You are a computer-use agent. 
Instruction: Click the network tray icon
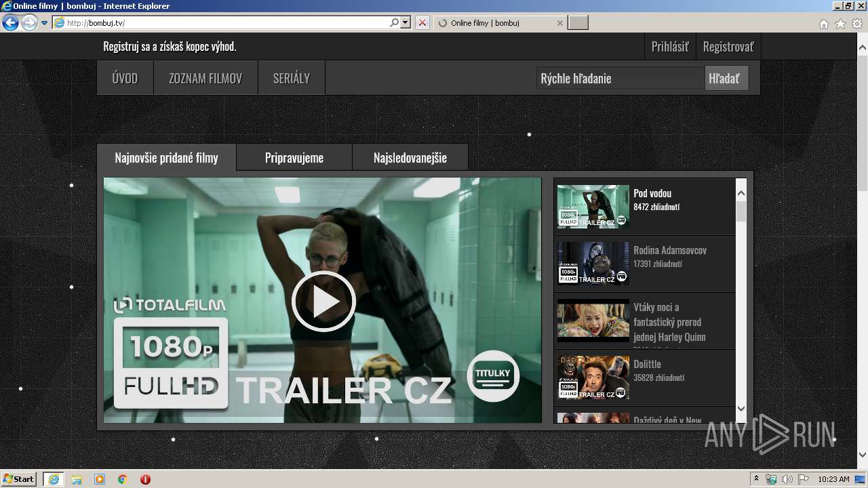pos(771,479)
